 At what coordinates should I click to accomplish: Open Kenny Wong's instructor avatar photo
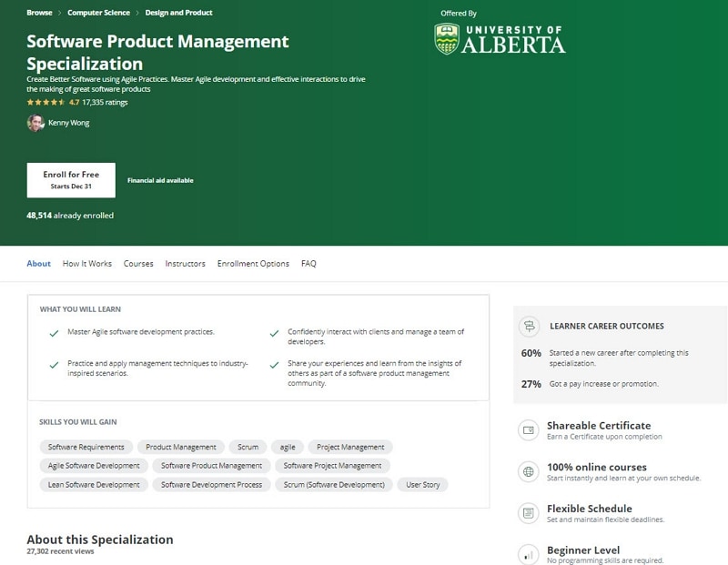35,123
